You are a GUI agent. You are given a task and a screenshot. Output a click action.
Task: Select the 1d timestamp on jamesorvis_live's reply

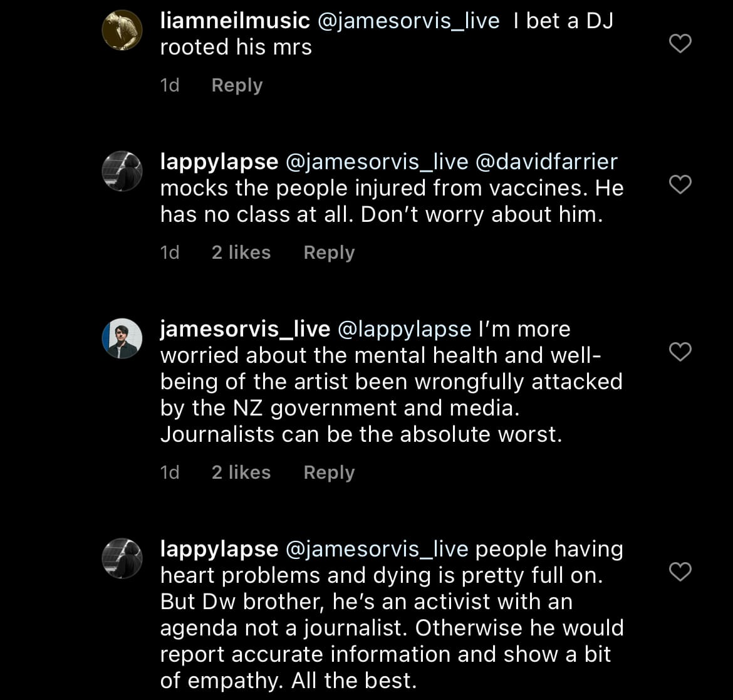tap(169, 472)
